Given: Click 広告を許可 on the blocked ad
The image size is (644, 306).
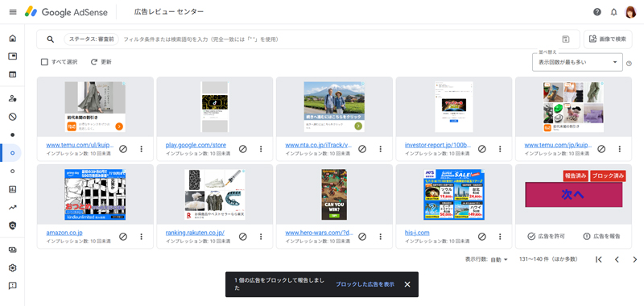Looking at the screenshot, I should pyautogui.click(x=547, y=236).
